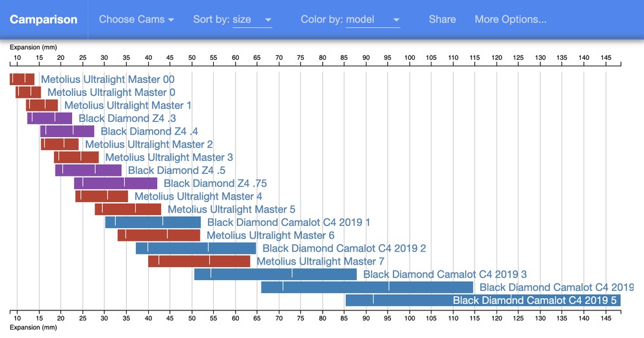Viewport: 644px width, 338px height.
Task: Click the Metolius Ultralight Master 2 label
Action: click(149, 145)
